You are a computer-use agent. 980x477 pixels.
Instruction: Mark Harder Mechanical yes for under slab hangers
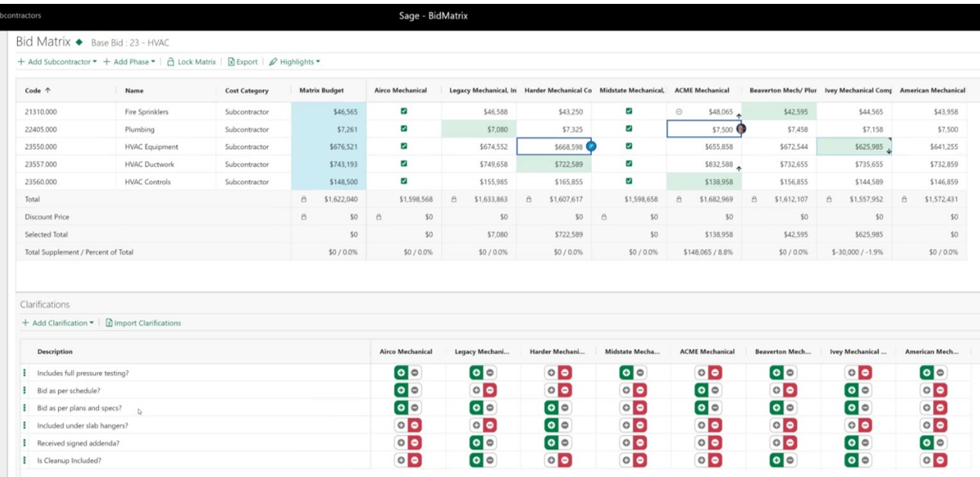(x=551, y=425)
